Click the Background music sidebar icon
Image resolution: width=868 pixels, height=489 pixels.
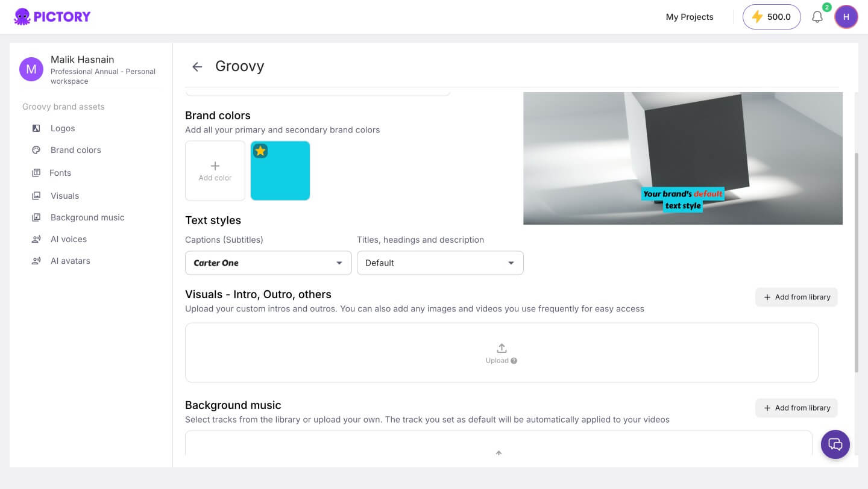tap(36, 217)
